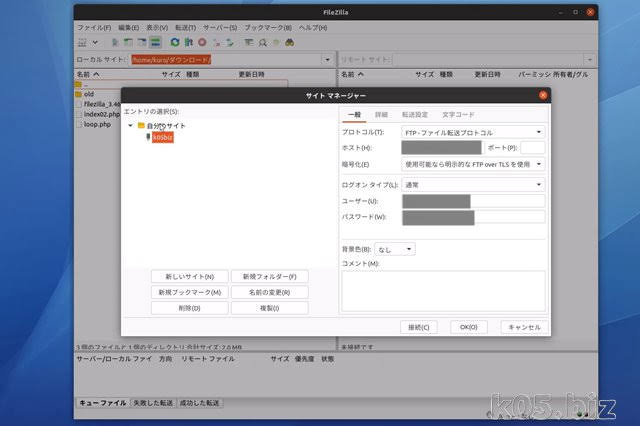
Task: Switch to the 失敗した転送 tab
Action: point(153,403)
